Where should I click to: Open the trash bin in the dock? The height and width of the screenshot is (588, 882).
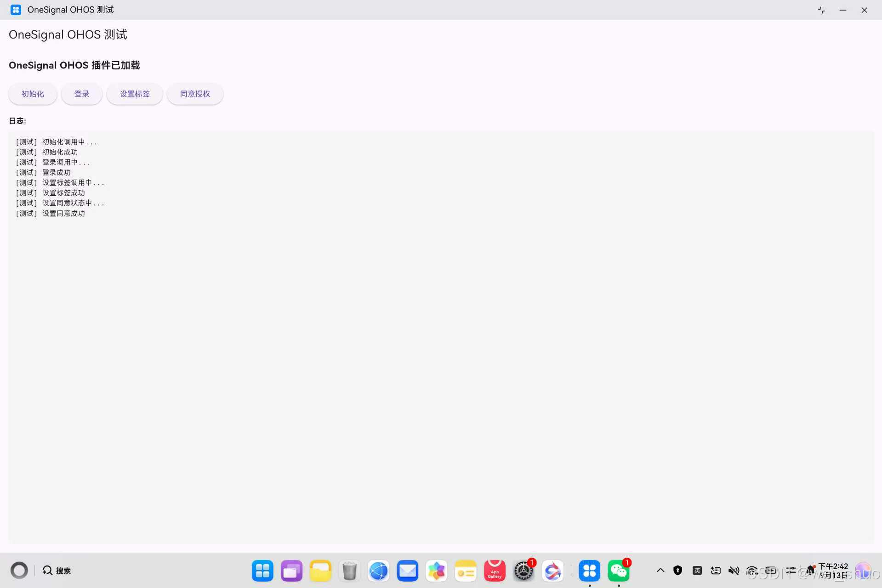pos(349,571)
